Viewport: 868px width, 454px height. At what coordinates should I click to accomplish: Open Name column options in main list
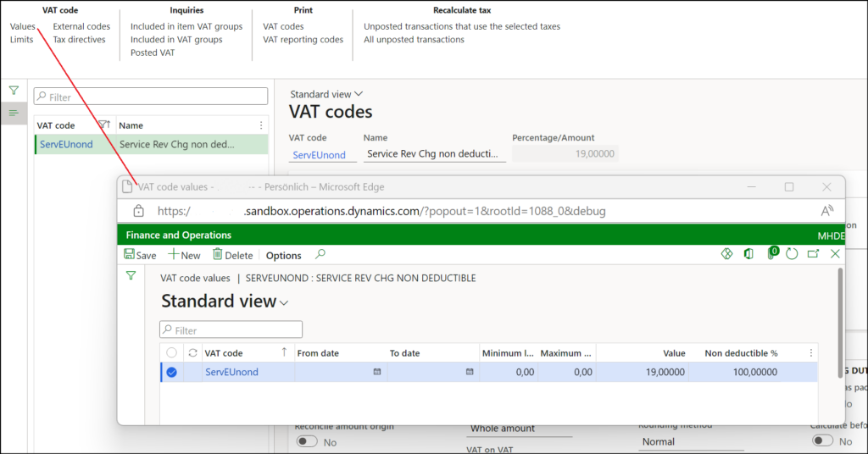pos(261,125)
